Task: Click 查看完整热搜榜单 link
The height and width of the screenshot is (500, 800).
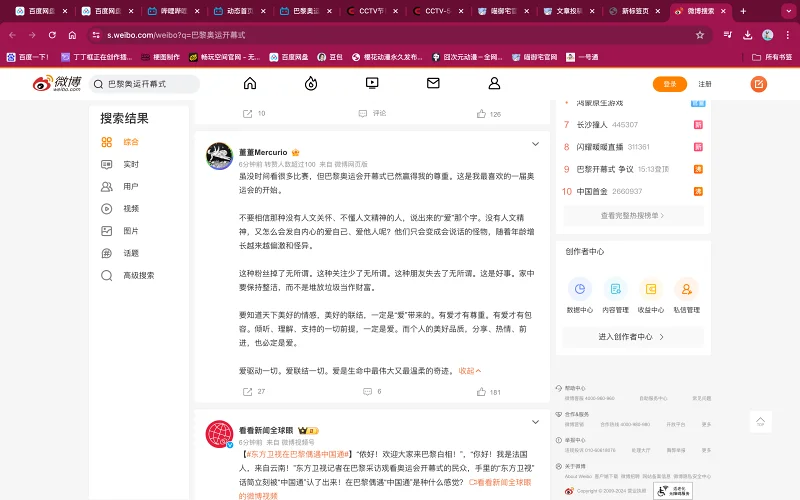Action: 633,216
